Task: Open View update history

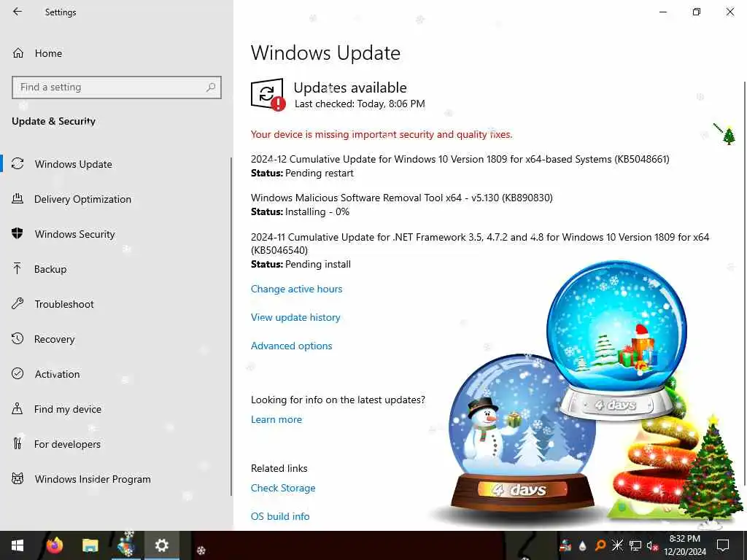Action: 295,317
